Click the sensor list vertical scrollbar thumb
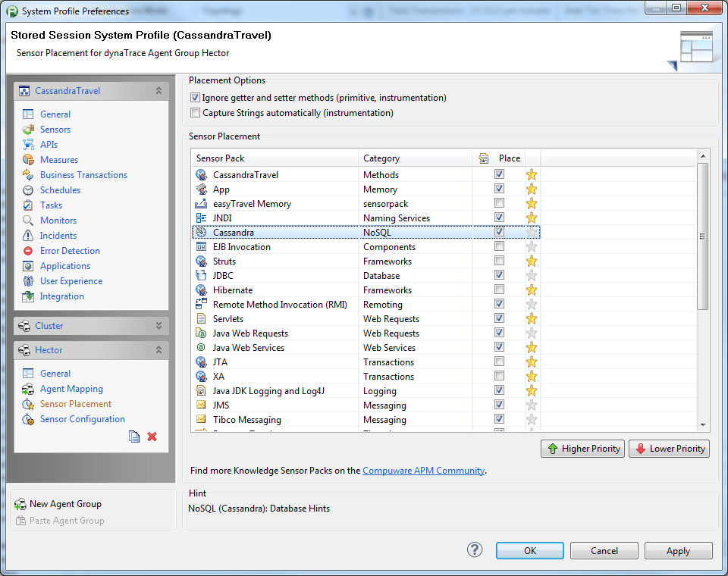This screenshot has width=728, height=576. (702, 236)
